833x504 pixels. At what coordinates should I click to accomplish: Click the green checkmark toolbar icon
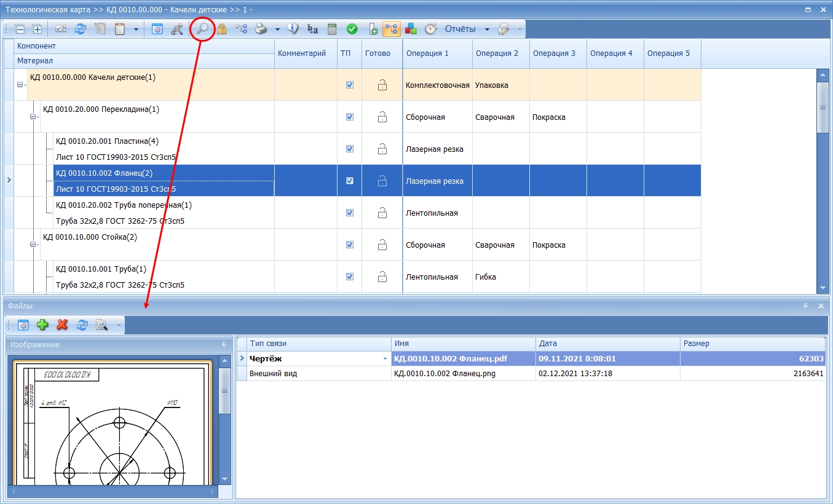[x=352, y=29]
